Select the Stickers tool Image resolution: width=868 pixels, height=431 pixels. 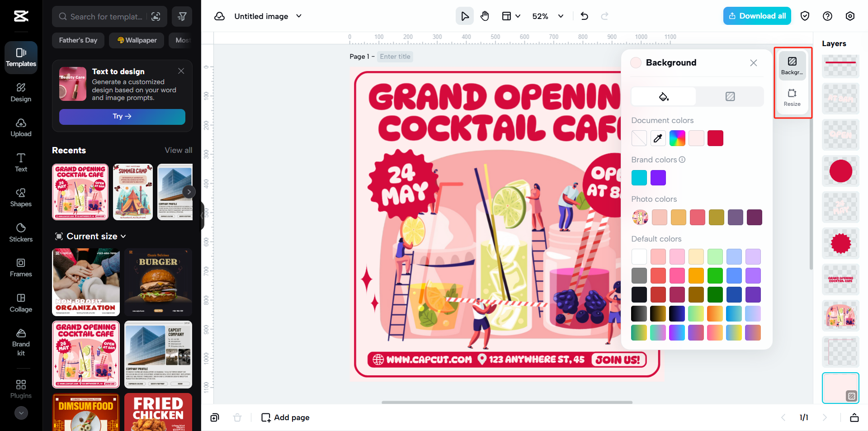[20, 232]
